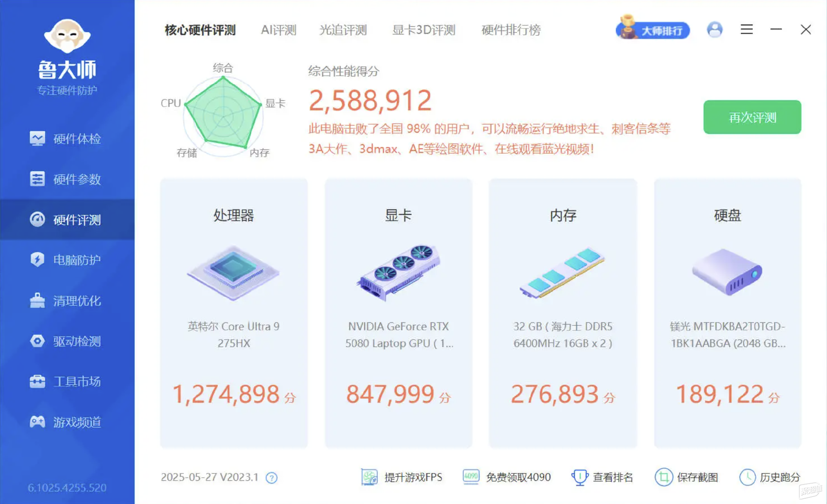This screenshot has width=827, height=504.
Task: Minimize the 鲁大师 window
Action: [x=776, y=29]
